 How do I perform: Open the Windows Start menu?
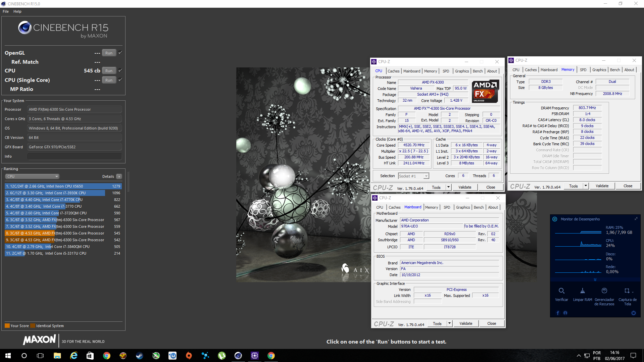click(x=8, y=356)
